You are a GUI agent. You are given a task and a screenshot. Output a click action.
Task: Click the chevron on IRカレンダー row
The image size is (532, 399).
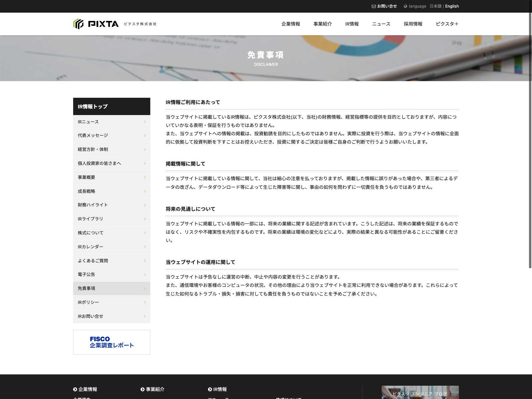tap(145, 247)
